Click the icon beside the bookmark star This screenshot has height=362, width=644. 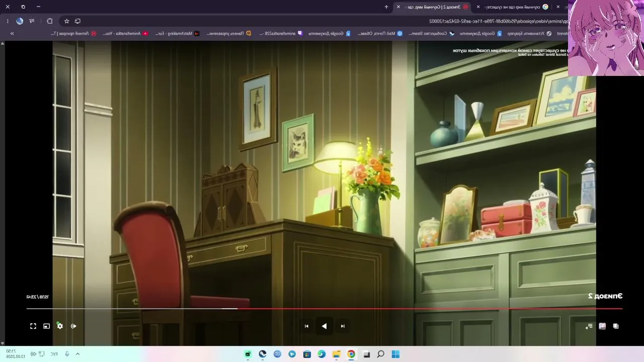tap(77, 21)
